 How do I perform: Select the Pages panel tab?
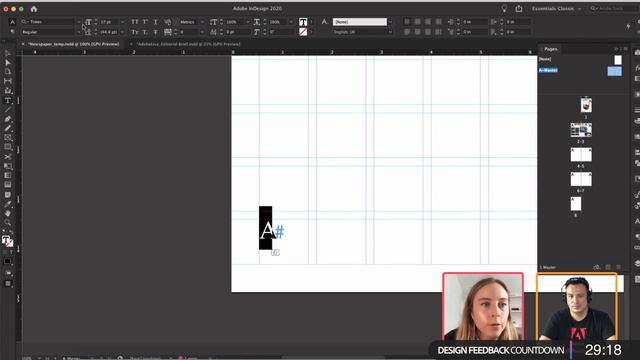(x=550, y=49)
